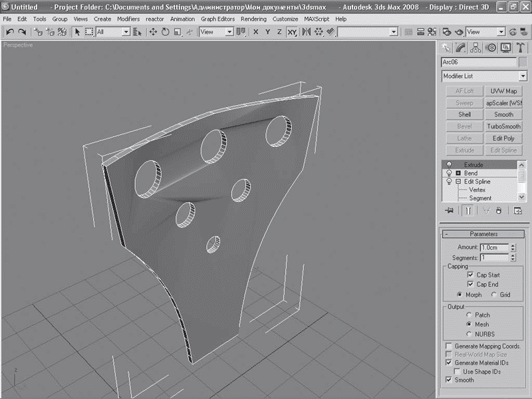Click the Undo arrow in the toolbar
Screen dimensions: 532x399
pyautogui.click(x=10, y=32)
